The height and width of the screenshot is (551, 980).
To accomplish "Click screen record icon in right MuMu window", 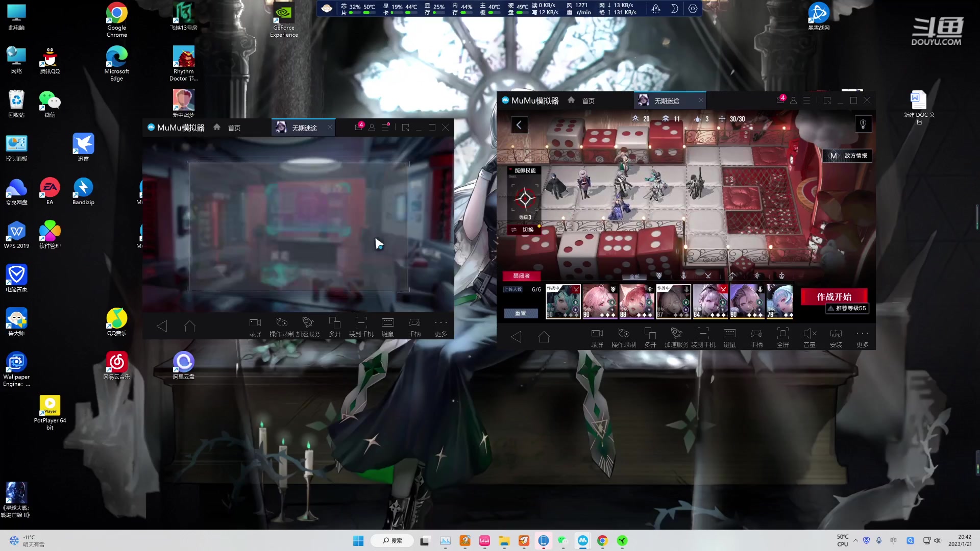I will pos(597,338).
